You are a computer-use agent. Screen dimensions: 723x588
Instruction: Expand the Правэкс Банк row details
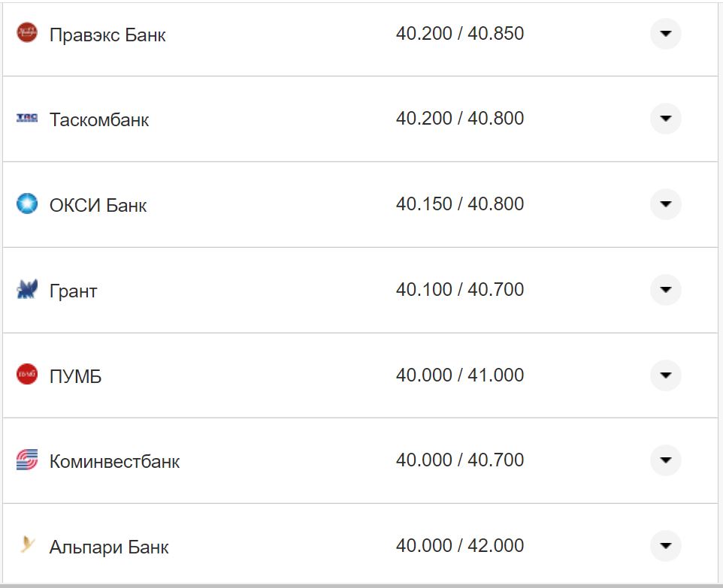[665, 34]
